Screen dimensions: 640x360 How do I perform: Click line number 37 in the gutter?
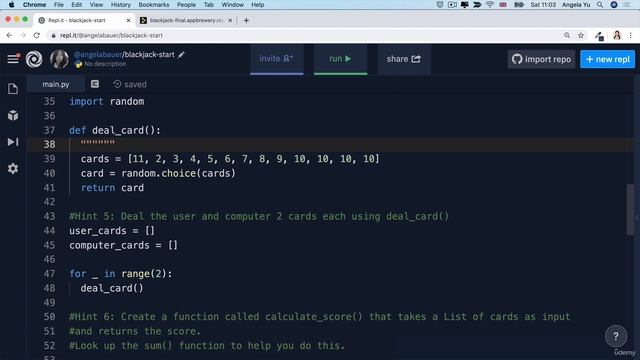49,130
